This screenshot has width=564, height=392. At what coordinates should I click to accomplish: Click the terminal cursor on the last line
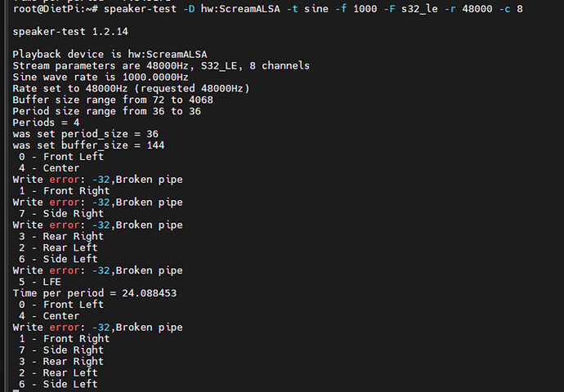16,390
